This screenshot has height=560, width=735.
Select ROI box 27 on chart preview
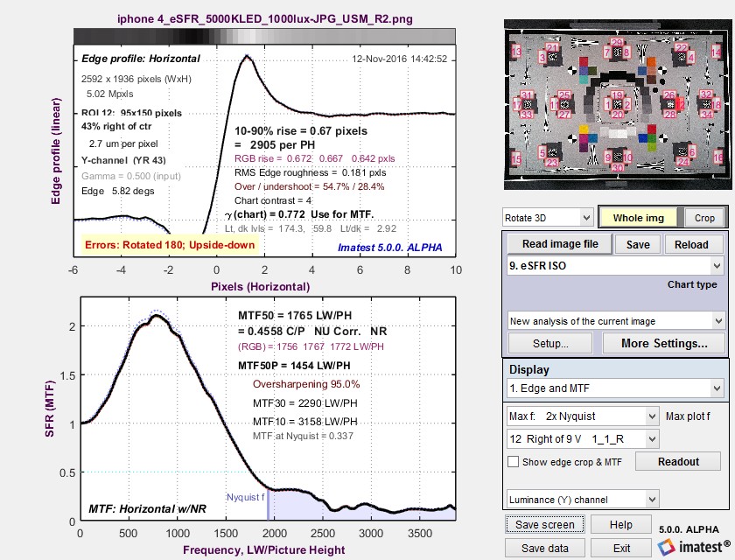click(x=563, y=115)
